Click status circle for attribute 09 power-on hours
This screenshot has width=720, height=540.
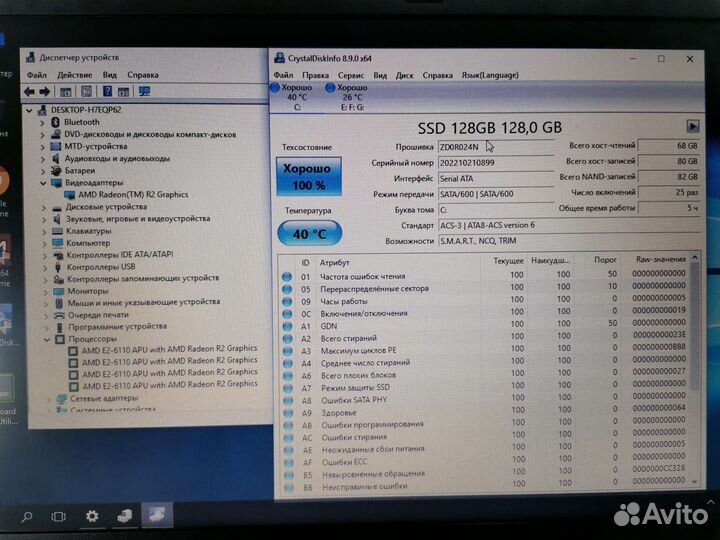[x=287, y=302]
